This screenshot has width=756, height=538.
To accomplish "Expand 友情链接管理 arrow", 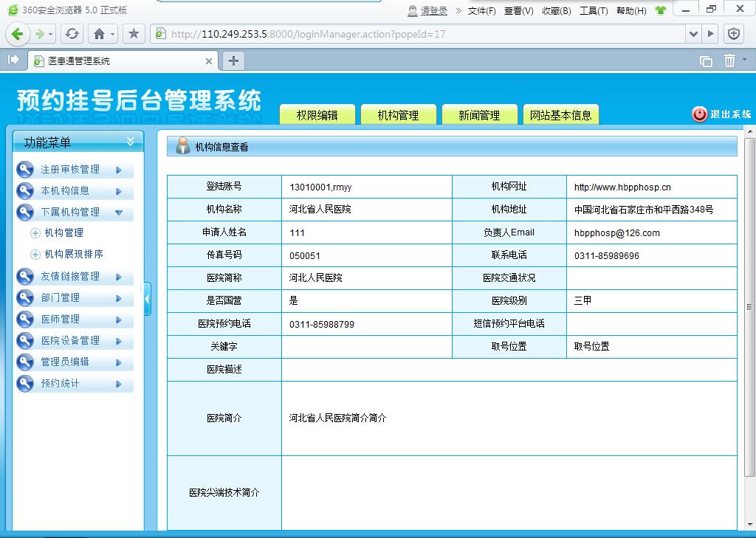I will [119, 277].
